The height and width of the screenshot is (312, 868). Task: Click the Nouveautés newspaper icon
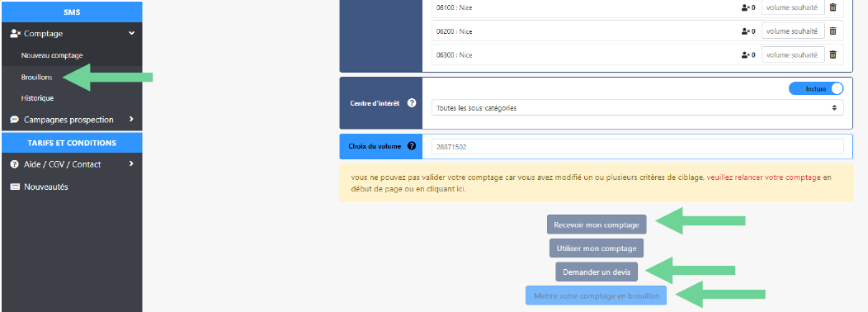pyautogui.click(x=15, y=187)
